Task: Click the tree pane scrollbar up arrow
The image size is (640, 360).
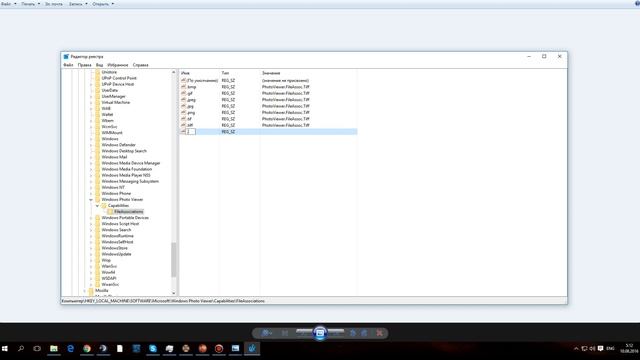Action: pos(173,72)
